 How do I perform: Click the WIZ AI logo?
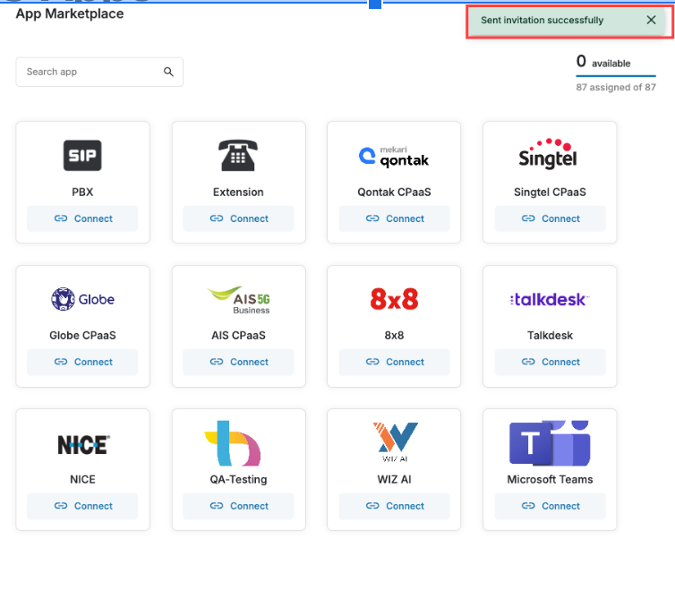click(395, 442)
